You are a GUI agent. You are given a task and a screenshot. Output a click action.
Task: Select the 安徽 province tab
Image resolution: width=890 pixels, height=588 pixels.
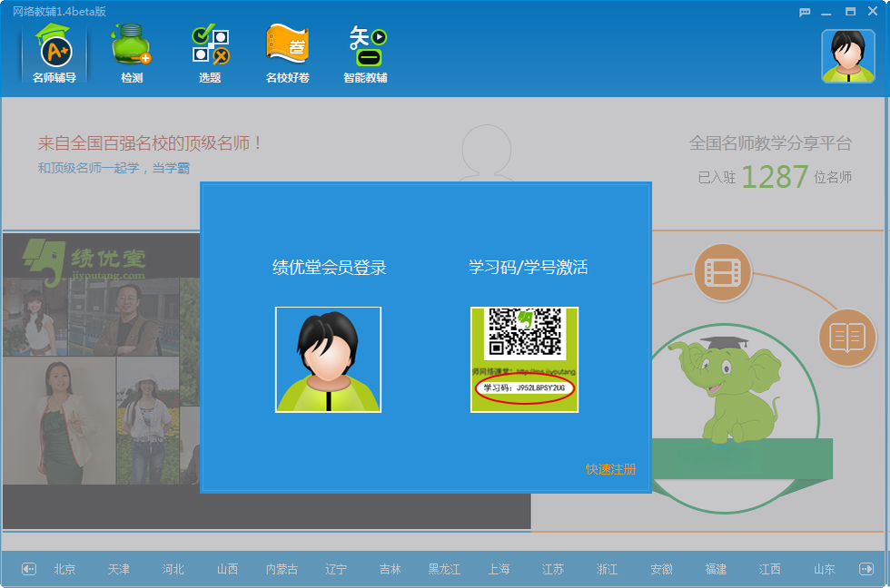661,569
